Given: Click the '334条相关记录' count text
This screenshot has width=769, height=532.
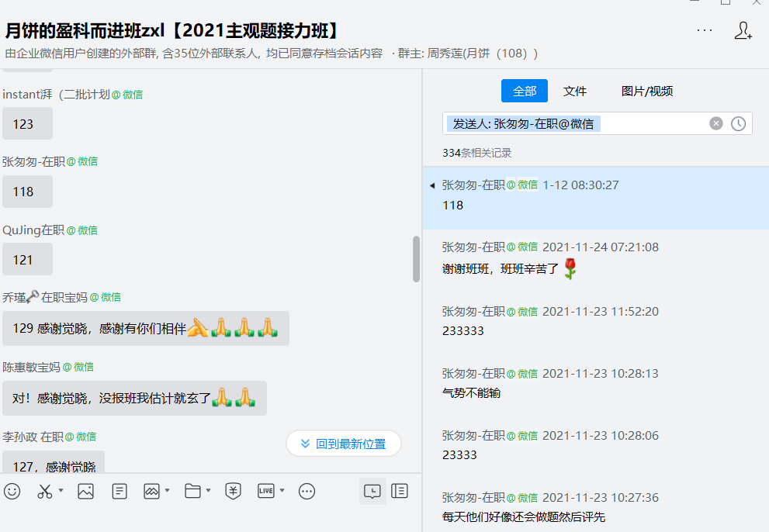Looking at the screenshot, I should pyautogui.click(x=476, y=153).
